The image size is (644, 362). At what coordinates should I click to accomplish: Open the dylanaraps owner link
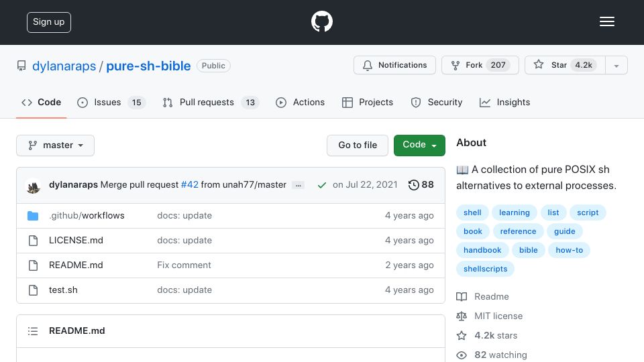[x=64, y=66]
